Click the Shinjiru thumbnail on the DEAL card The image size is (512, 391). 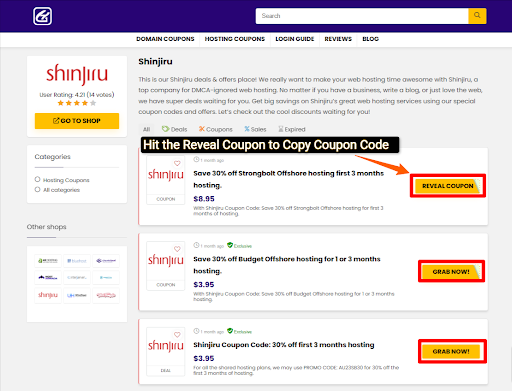pyautogui.click(x=166, y=346)
